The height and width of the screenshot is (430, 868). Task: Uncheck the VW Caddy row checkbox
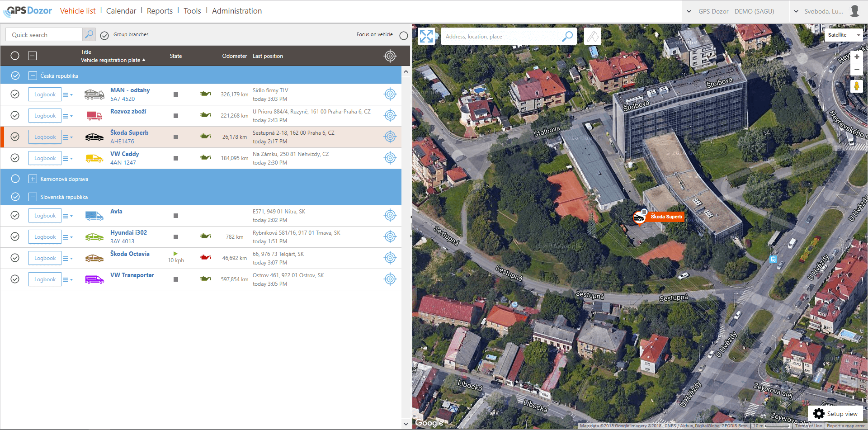(x=15, y=158)
